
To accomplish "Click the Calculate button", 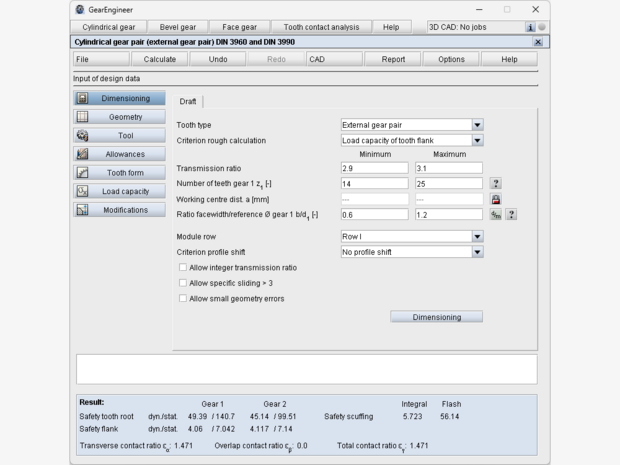I will point(160,59).
